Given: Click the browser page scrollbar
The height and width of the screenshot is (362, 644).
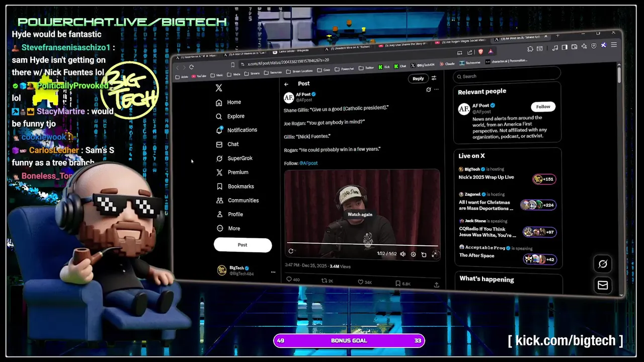Looking at the screenshot, I should 619,74.
